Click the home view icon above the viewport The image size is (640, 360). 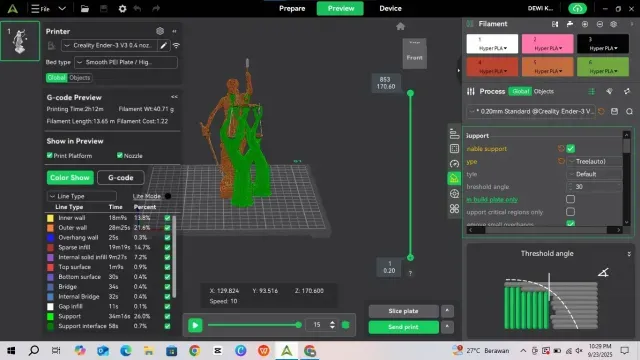(x=400, y=27)
